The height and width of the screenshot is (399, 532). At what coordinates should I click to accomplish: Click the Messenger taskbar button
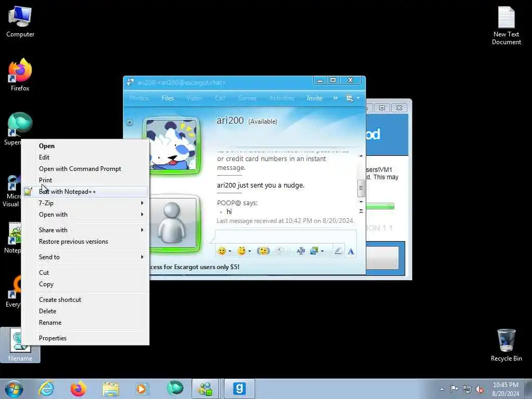(205, 389)
